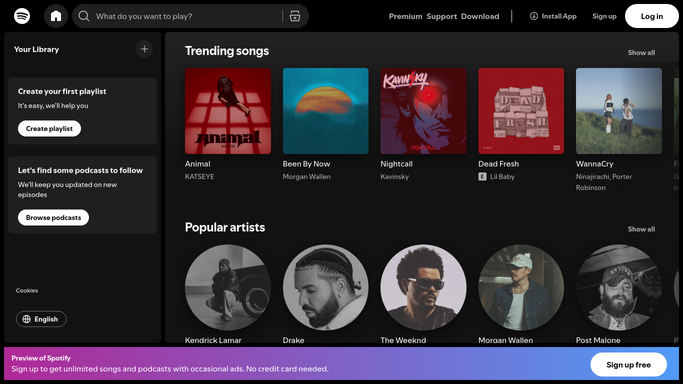Viewport: 683px width, 384px height.
Task: Open the English language selector
Action: click(x=41, y=319)
